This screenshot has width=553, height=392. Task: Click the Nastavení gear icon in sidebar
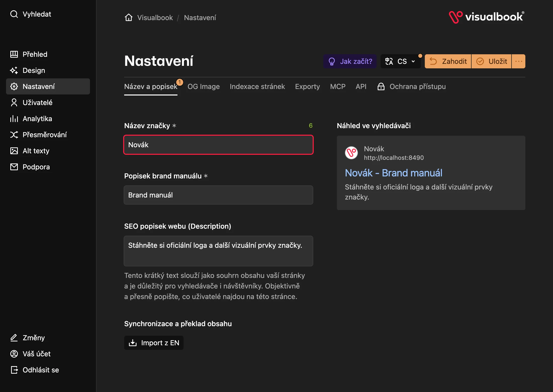click(x=14, y=86)
